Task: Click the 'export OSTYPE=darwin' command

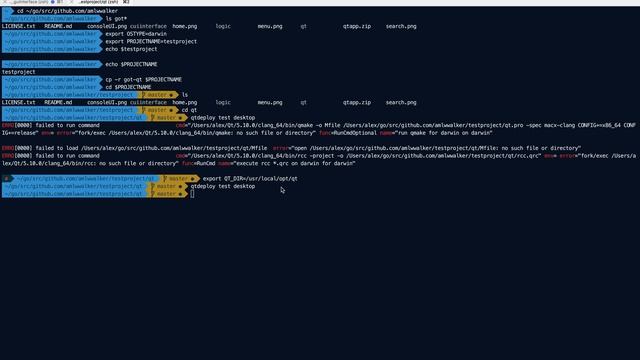Action: 136,34
